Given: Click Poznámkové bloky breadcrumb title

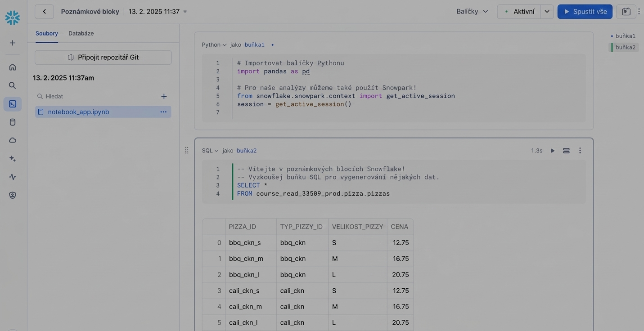Looking at the screenshot, I should click(90, 12).
